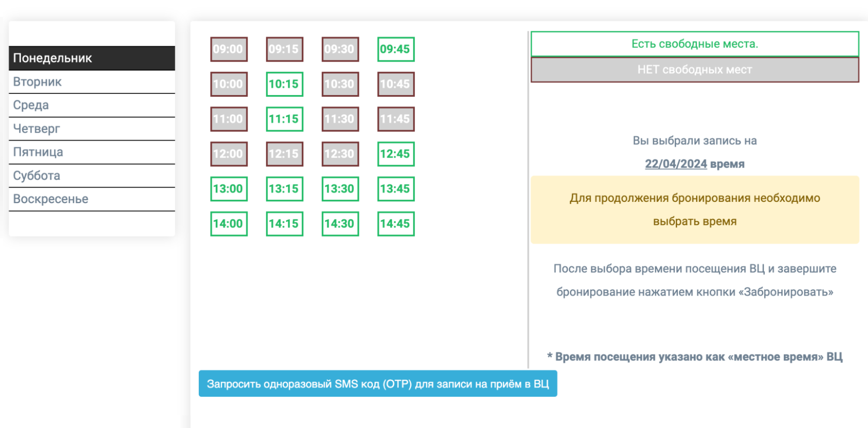Click the 12:00 time slot
868x428 pixels.
pyautogui.click(x=229, y=154)
